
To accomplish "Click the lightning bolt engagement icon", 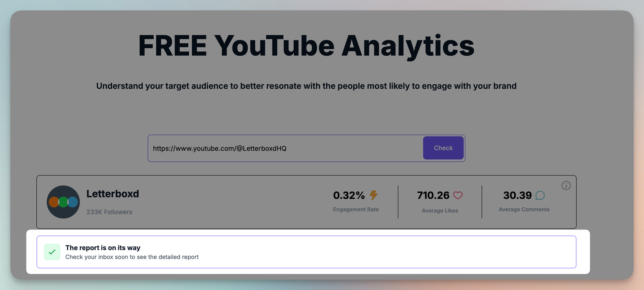I will (374, 195).
